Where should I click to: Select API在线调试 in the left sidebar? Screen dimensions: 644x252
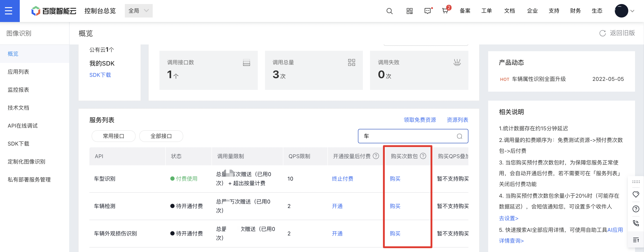(35, 126)
